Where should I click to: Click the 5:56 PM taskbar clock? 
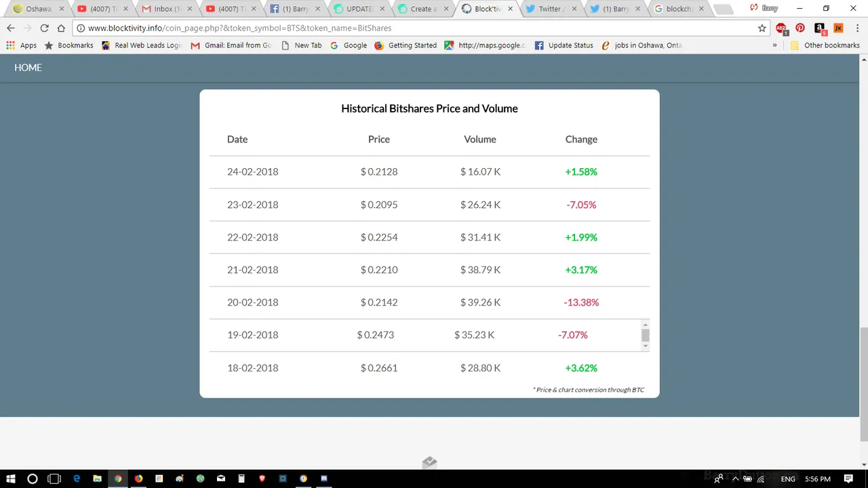[817, 479]
